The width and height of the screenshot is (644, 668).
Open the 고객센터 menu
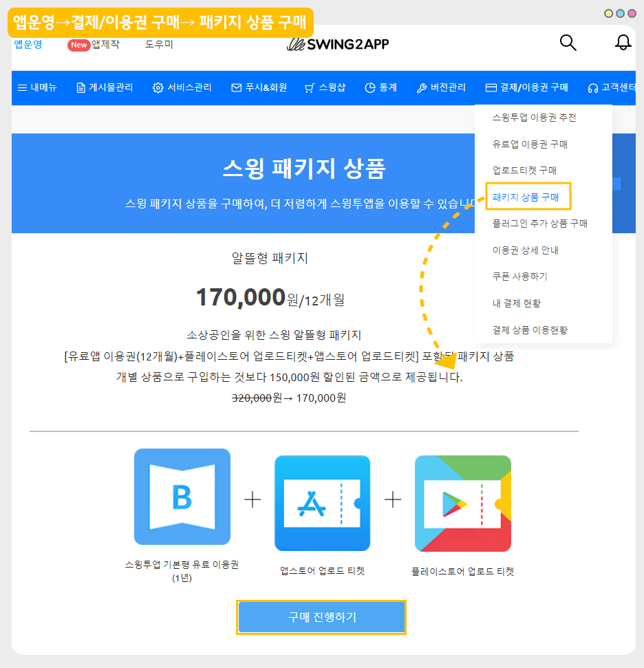point(612,88)
